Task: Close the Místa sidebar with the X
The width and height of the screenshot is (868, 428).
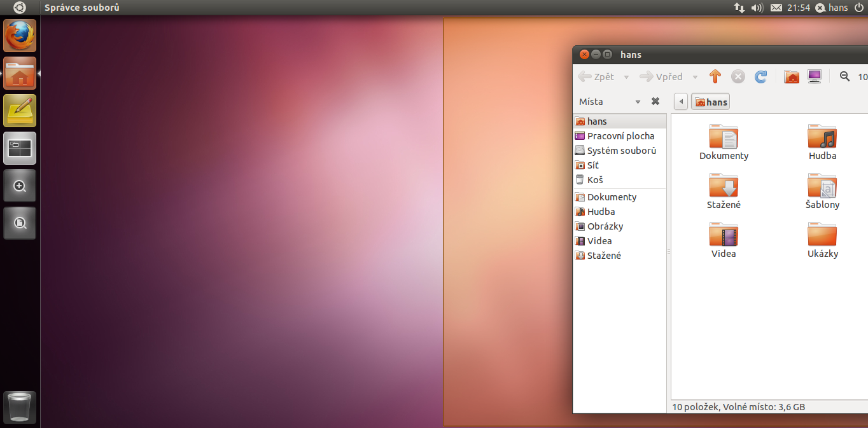Action: (655, 102)
